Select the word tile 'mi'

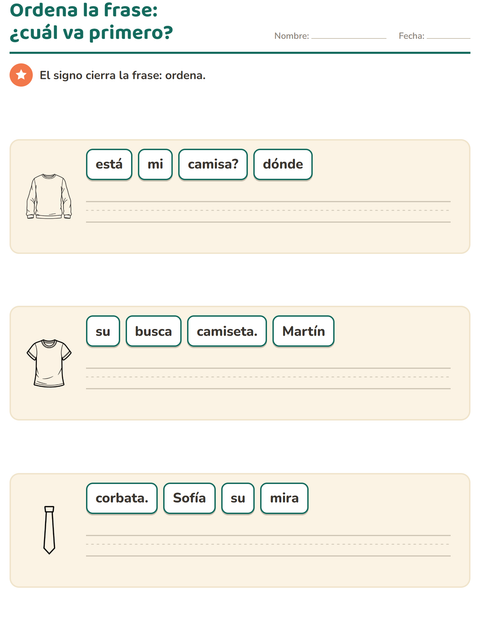point(155,164)
